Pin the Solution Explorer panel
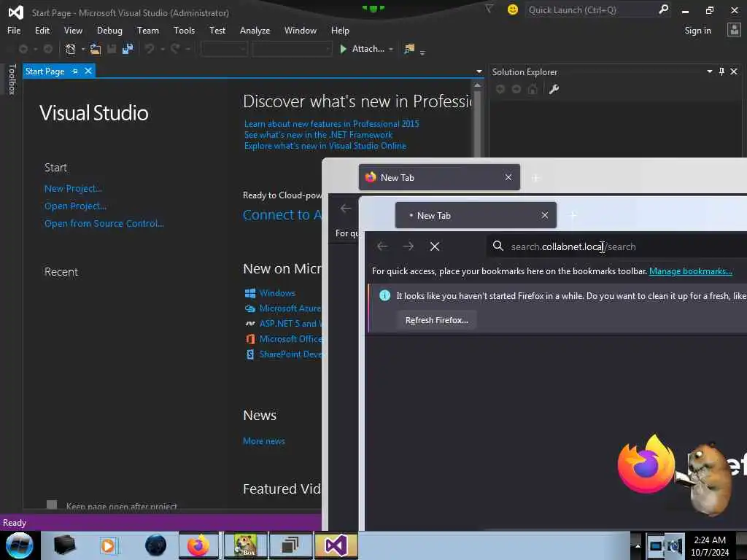The image size is (747, 560). click(721, 71)
